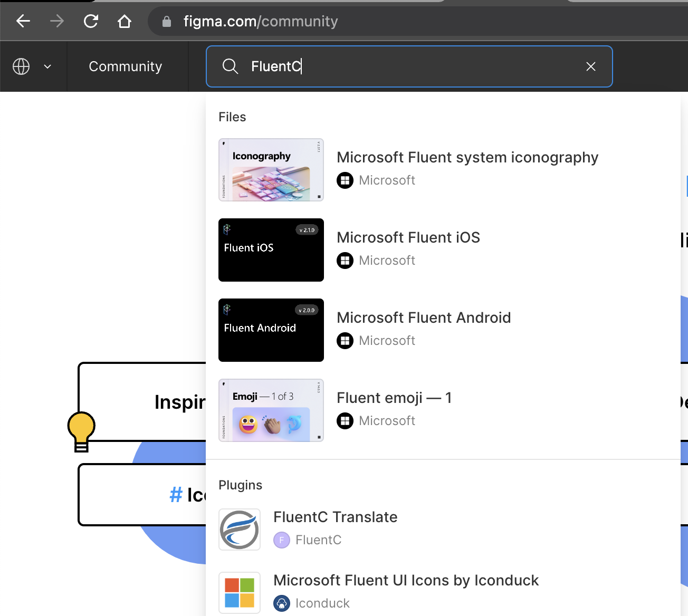The width and height of the screenshot is (688, 616).
Task: Open the Microsoft Fluent UI Icons plugin logo
Action: click(x=240, y=593)
